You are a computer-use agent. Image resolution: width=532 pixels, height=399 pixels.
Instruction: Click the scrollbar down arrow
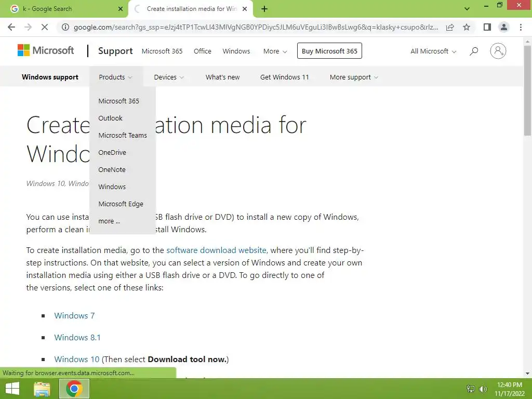(527, 373)
